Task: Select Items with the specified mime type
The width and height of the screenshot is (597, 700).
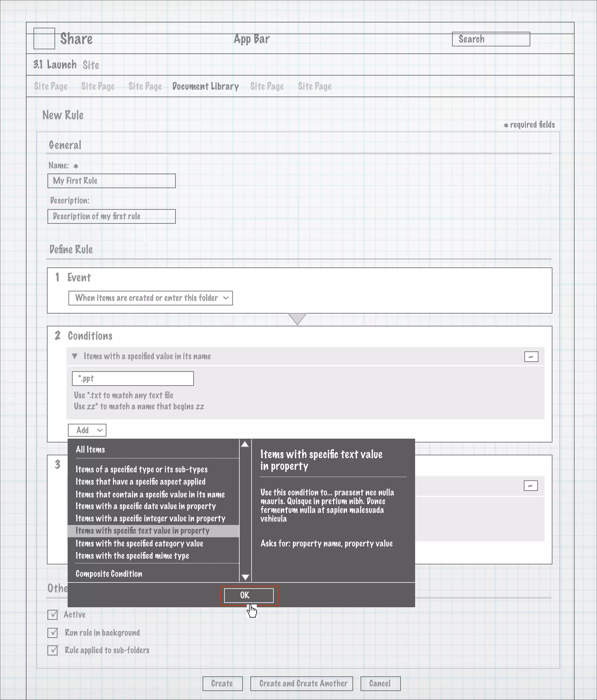Action: [x=132, y=556]
